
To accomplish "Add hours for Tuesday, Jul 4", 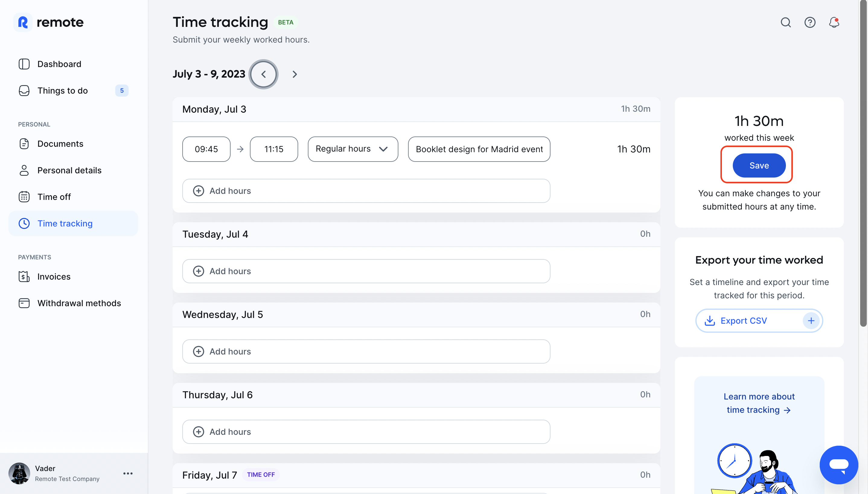I will tap(366, 271).
